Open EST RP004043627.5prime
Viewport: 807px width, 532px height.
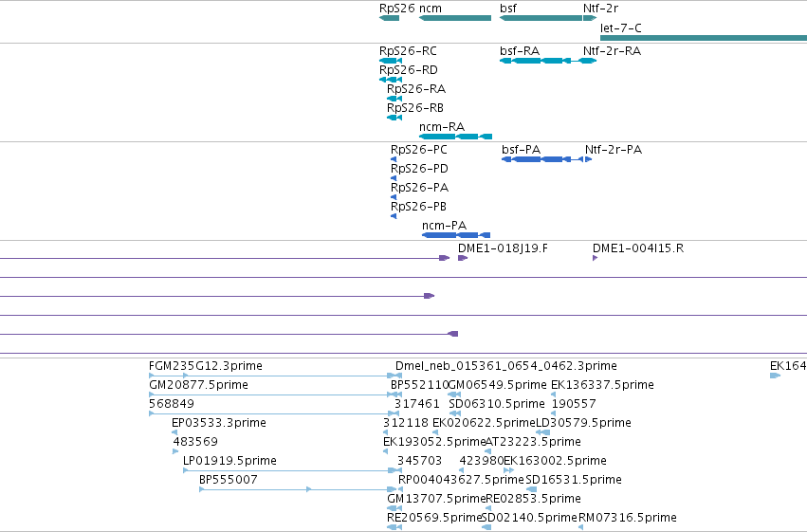coord(461,480)
